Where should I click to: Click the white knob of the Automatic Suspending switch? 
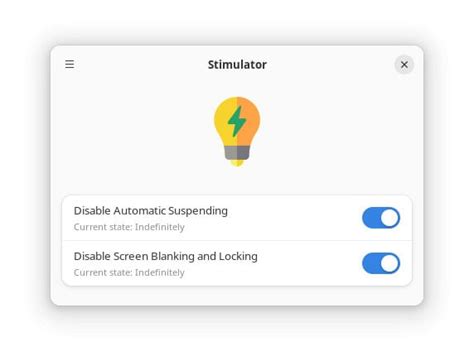[390, 218]
